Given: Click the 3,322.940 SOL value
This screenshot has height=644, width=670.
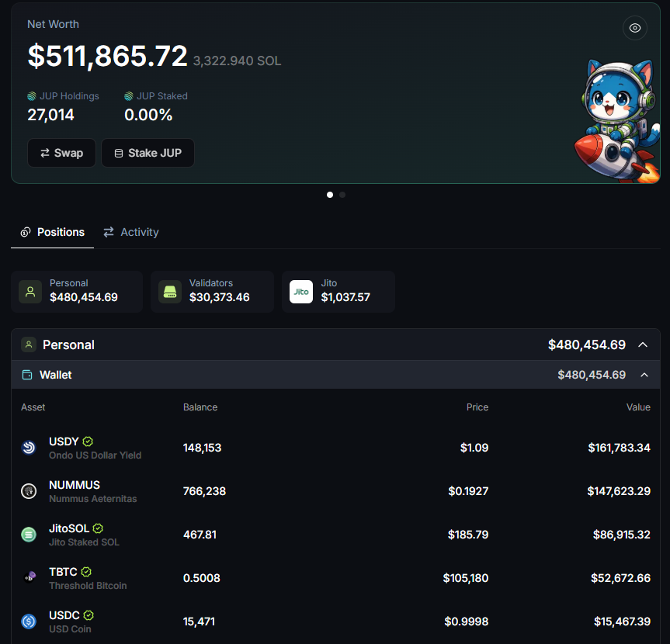Looking at the screenshot, I should [237, 61].
